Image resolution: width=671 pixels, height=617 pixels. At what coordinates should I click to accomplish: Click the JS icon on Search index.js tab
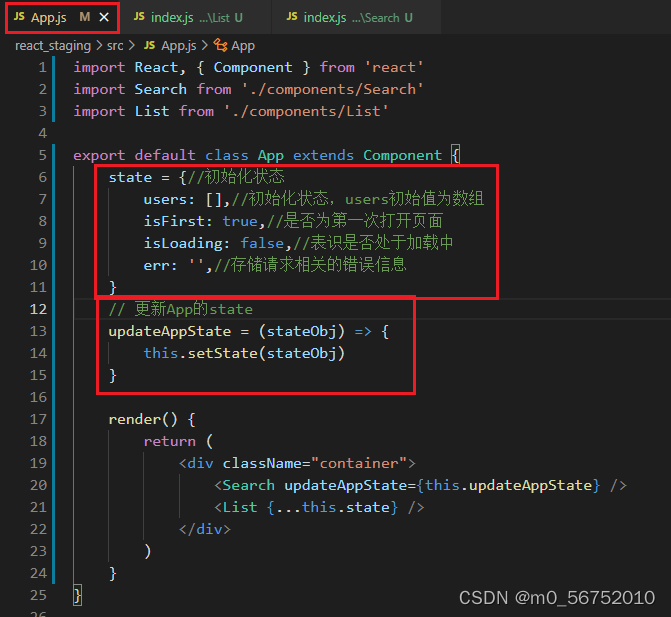point(292,17)
